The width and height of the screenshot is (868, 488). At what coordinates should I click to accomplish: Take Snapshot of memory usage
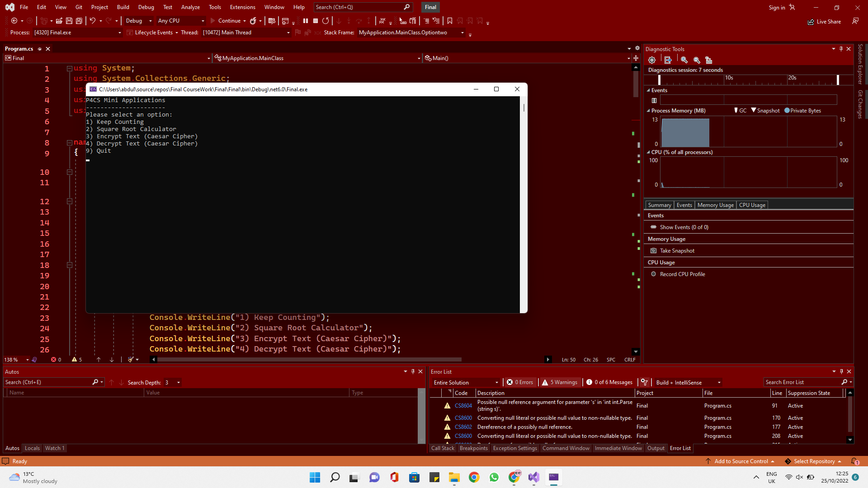(677, 251)
